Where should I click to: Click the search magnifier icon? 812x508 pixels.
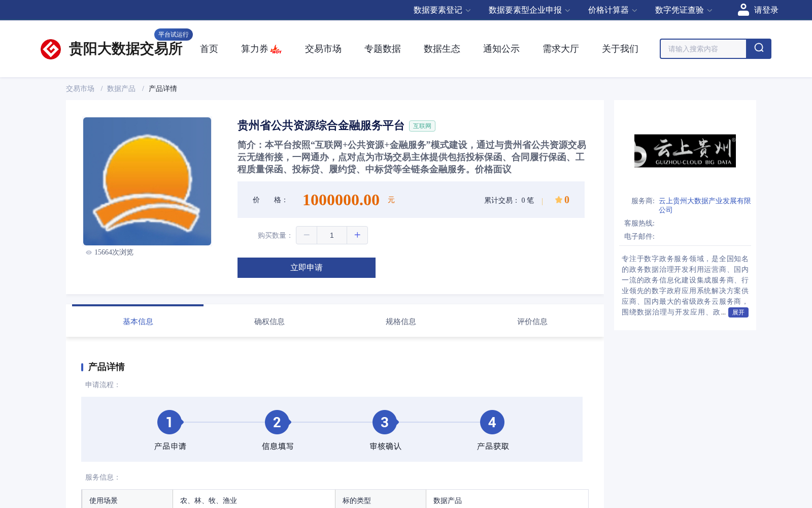[759, 48]
